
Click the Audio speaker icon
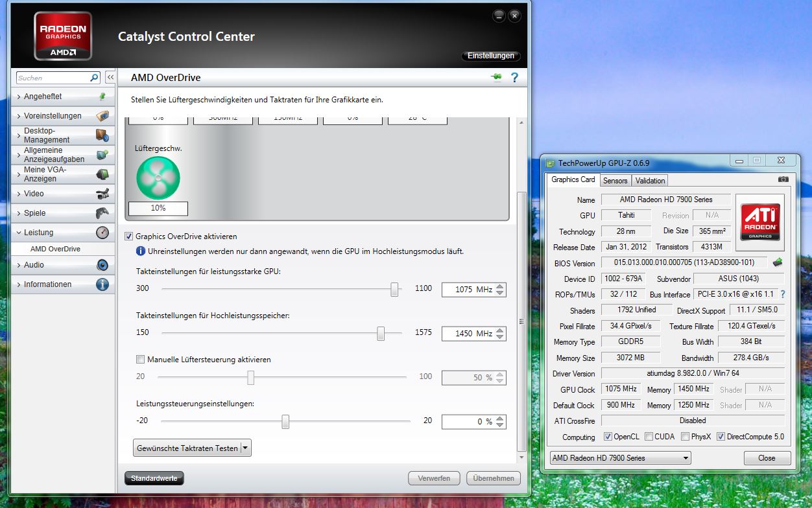102,264
